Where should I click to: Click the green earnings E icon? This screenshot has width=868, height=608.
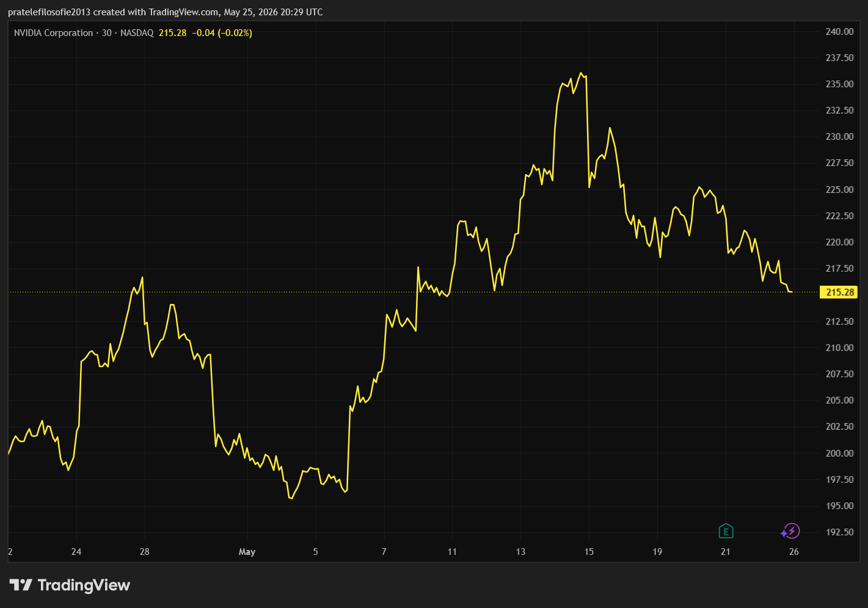point(726,531)
